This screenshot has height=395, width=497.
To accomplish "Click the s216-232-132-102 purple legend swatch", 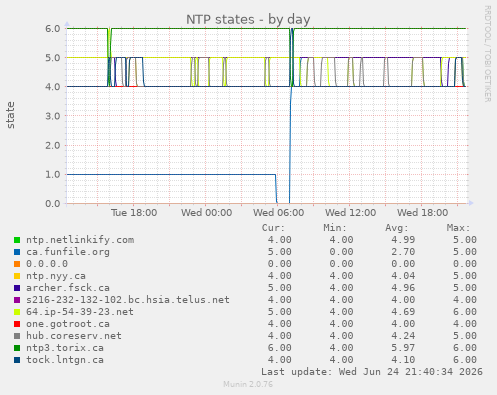I will (17, 300).
